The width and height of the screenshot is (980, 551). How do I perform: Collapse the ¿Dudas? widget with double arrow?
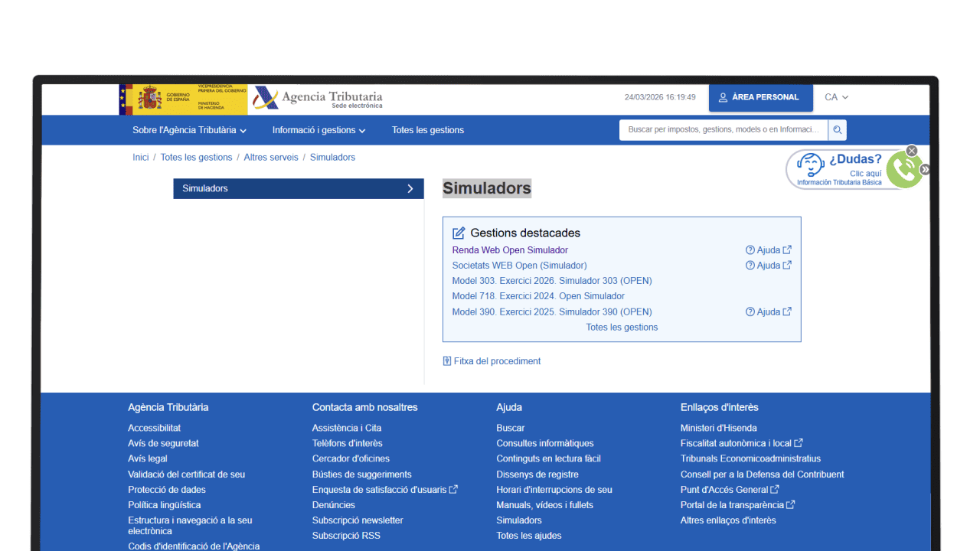(x=925, y=170)
